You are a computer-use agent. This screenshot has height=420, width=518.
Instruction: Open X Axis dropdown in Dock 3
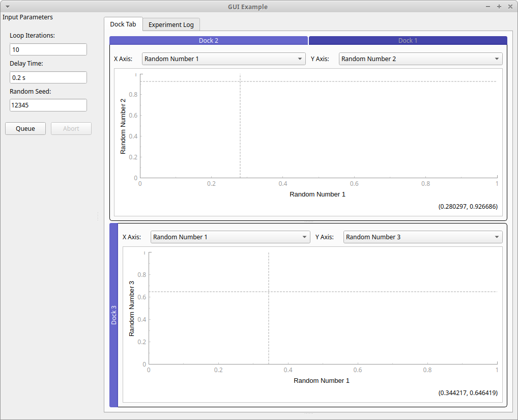230,237
